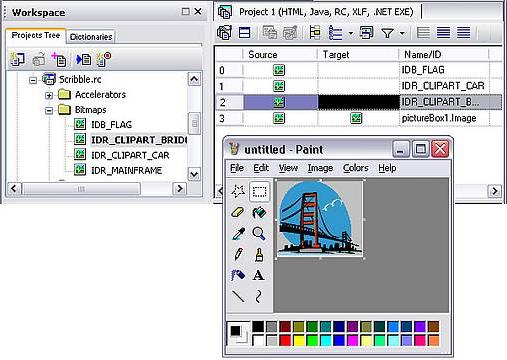Select the Pick Color eyedropper tool
Screen dimensions: 507x360
[238, 234]
